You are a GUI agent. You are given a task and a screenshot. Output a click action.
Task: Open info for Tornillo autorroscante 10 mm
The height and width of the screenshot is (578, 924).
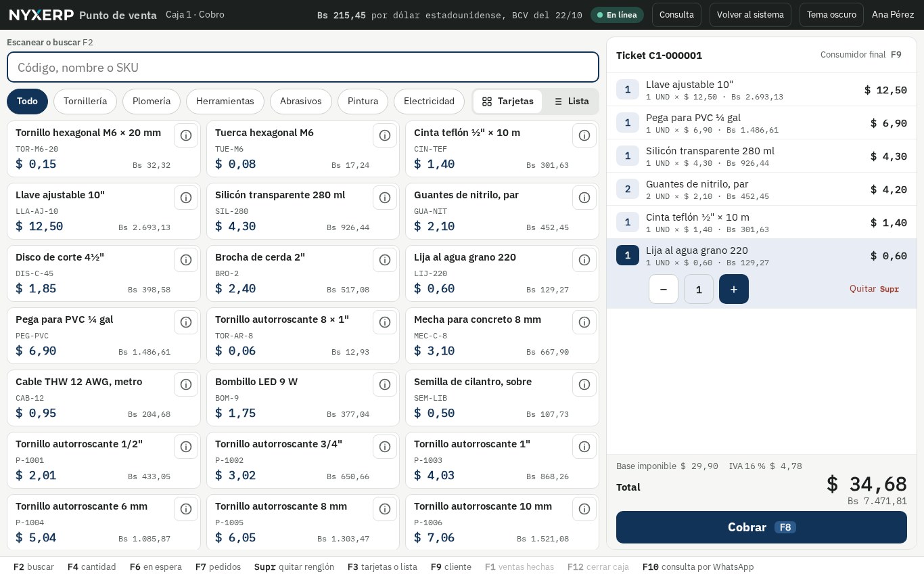[x=584, y=509]
